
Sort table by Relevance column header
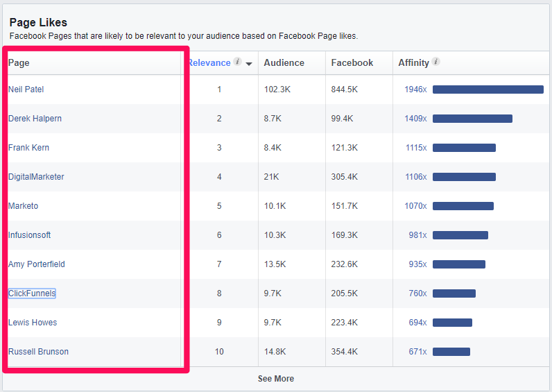(x=209, y=62)
